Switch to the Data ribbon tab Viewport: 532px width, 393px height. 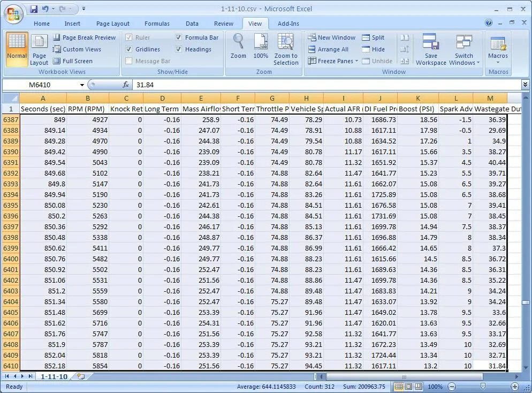(192, 24)
